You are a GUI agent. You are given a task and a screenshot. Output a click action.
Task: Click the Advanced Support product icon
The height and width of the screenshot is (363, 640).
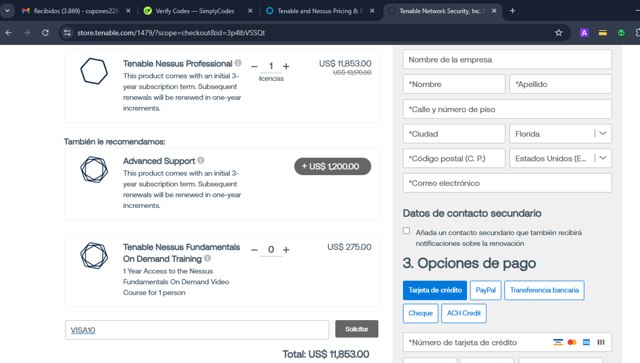(x=94, y=169)
